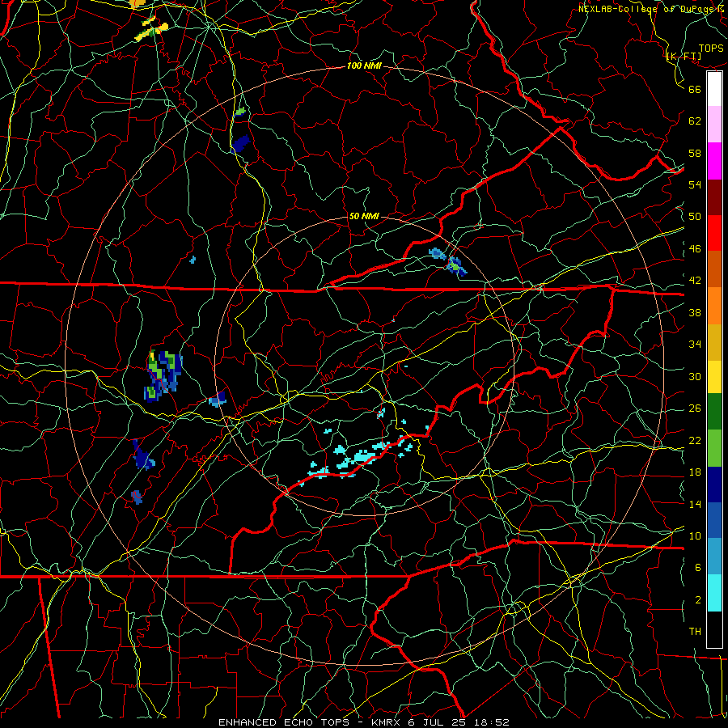Screen dimensions: 728x728
Task: Click the NEXLAB-College of DuPage credit text
Action: [x=651, y=8]
